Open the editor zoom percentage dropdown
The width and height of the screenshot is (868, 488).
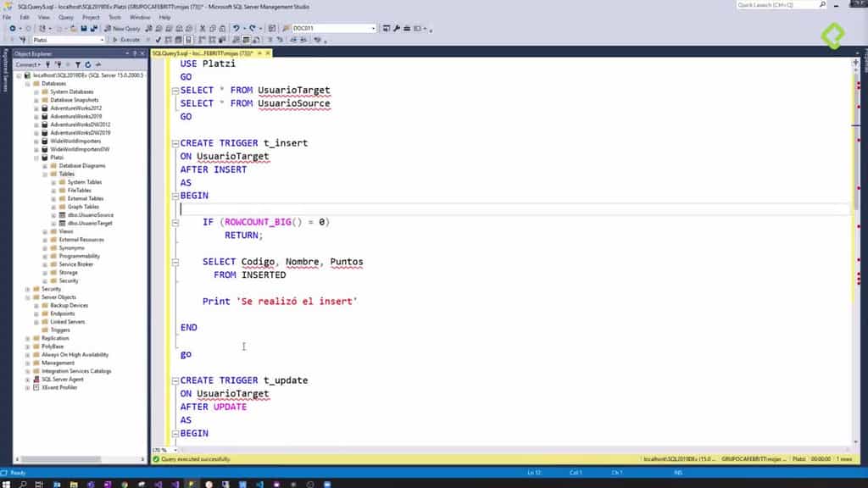165,451
